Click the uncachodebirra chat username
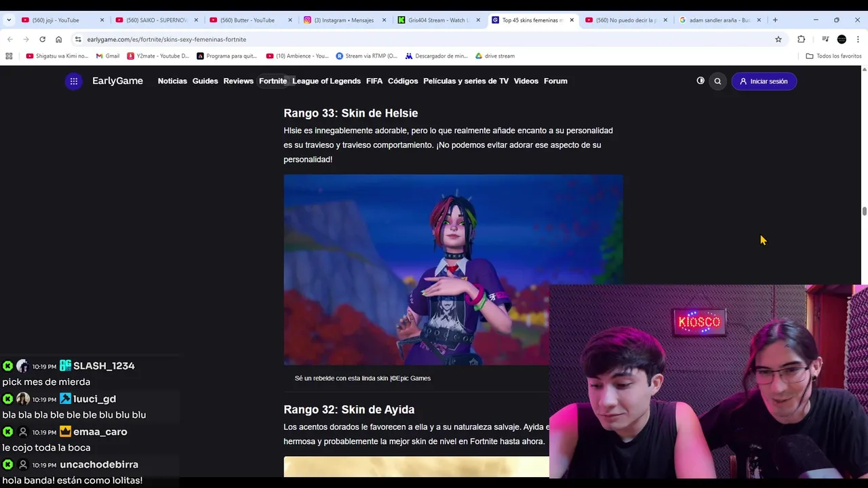The width and height of the screenshot is (868, 488). [x=99, y=465]
